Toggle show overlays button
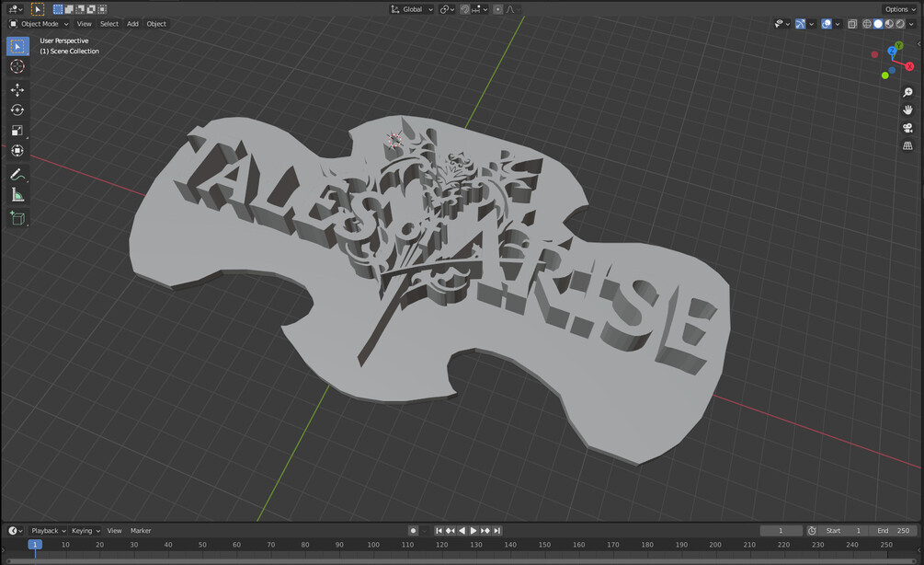The height and width of the screenshot is (565, 924). coord(827,24)
